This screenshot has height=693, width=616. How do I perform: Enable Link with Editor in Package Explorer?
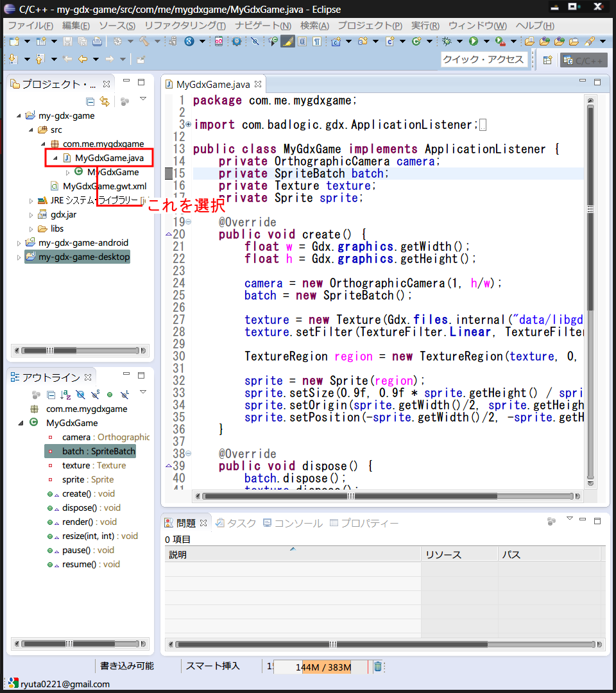tap(105, 102)
